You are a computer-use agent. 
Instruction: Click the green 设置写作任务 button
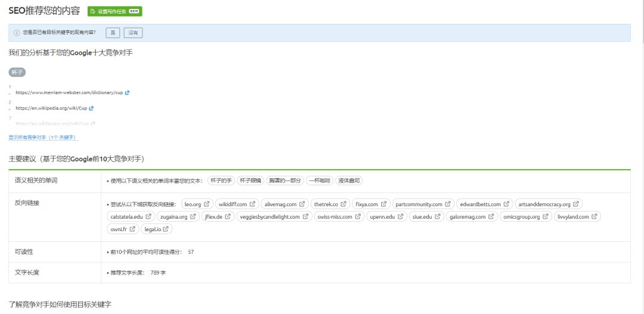click(114, 11)
